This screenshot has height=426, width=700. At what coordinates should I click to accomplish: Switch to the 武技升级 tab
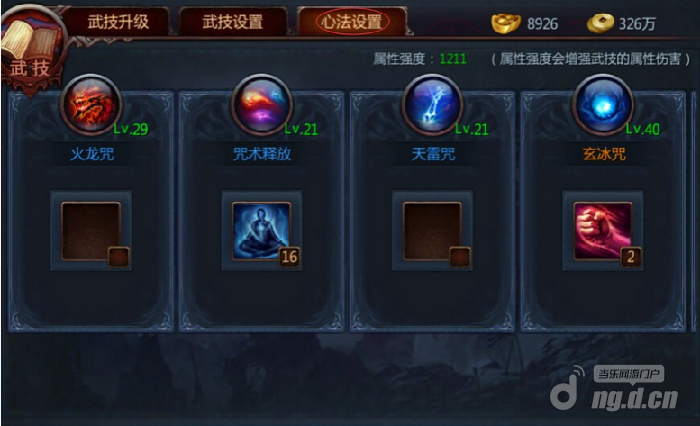(x=118, y=21)
